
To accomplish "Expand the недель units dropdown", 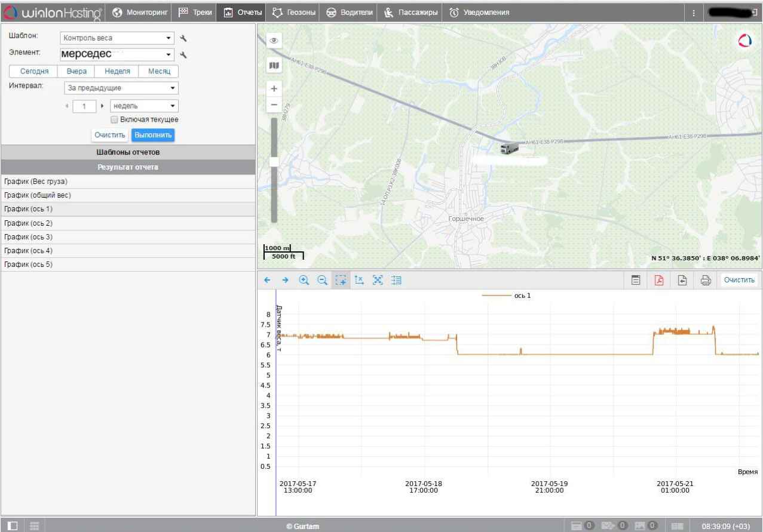I will (x=144, y=106).
